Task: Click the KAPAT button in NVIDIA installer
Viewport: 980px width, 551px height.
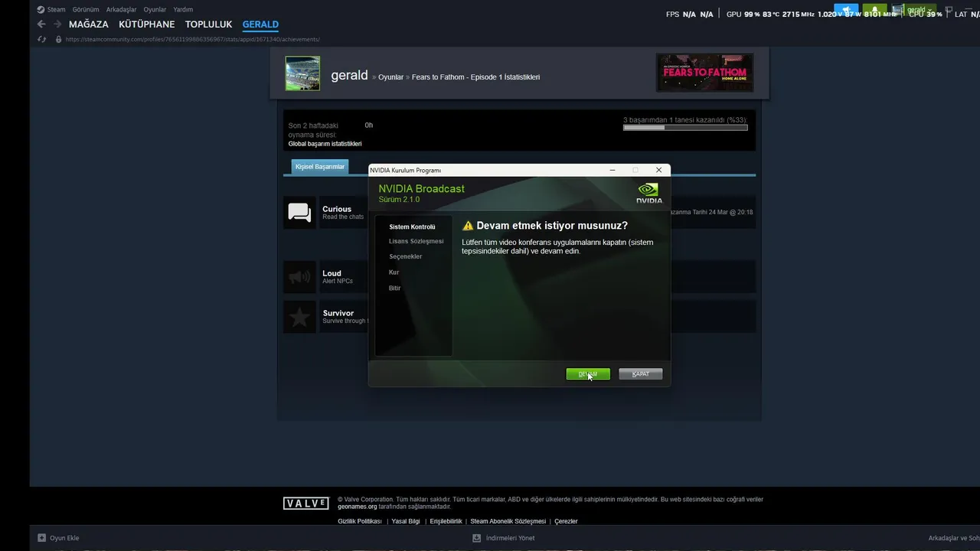Action: pyautogui.click(x=641, y=374)
